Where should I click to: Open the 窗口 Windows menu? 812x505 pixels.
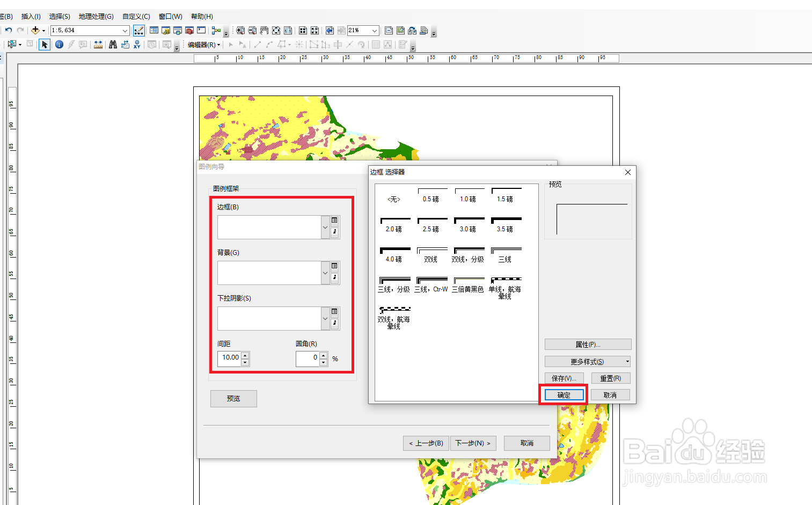pos(171,17)
